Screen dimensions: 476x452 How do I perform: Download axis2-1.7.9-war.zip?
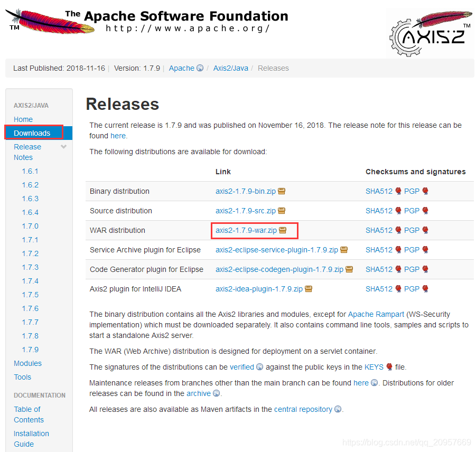pyautogui.click(x=246, y=231)
